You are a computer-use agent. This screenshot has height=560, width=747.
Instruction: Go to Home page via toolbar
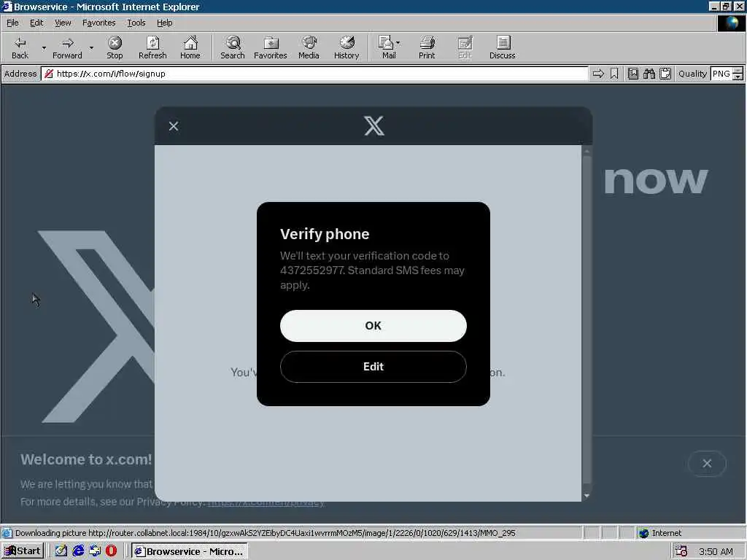click(190, 47)
